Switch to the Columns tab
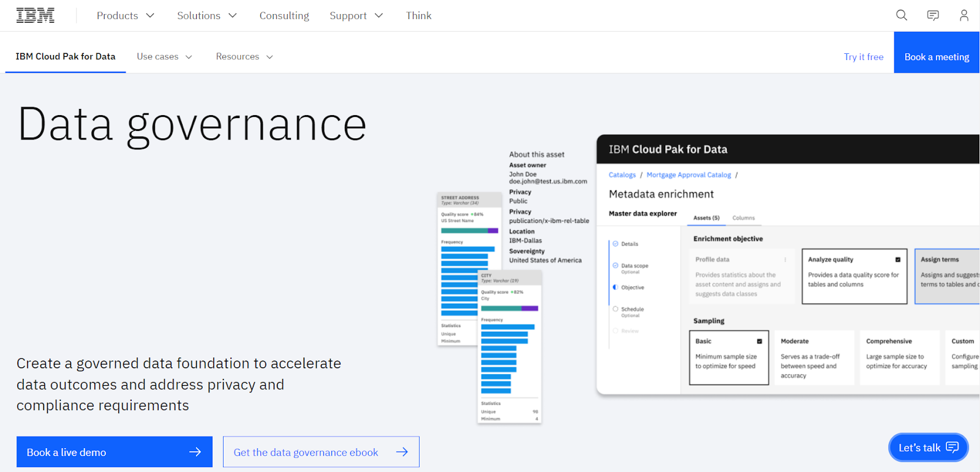The height and width of the screenshot is (472, 980). (744, 218)
